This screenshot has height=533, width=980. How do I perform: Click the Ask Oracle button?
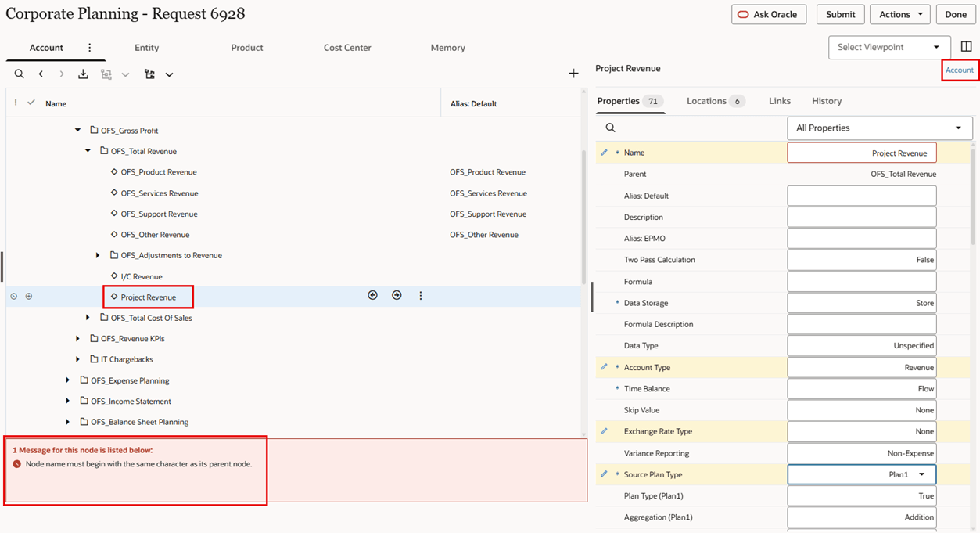click(x=769, y=14)
